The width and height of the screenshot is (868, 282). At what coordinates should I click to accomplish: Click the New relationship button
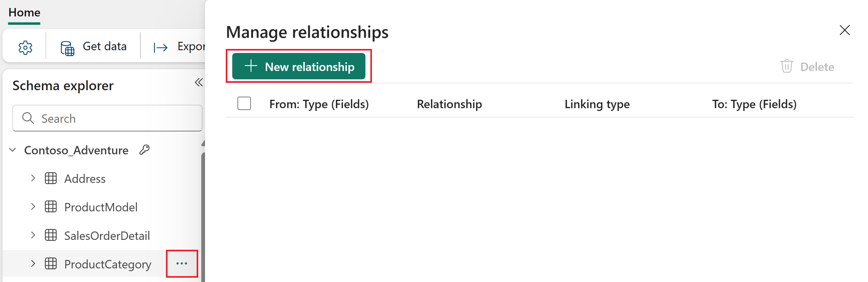coord(299,66)
